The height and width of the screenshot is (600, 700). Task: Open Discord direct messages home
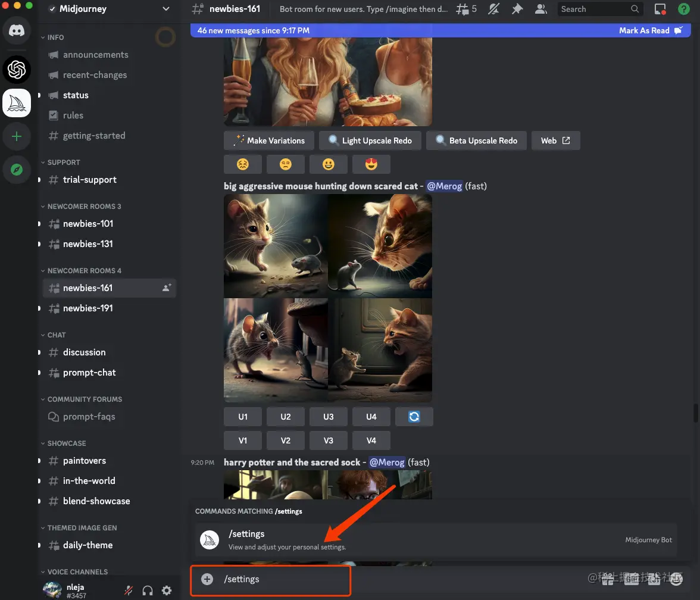click(x=17, y=31)
